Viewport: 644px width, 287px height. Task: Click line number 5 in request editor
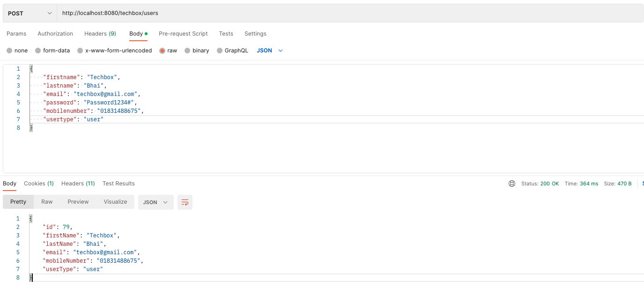[18, 103]
